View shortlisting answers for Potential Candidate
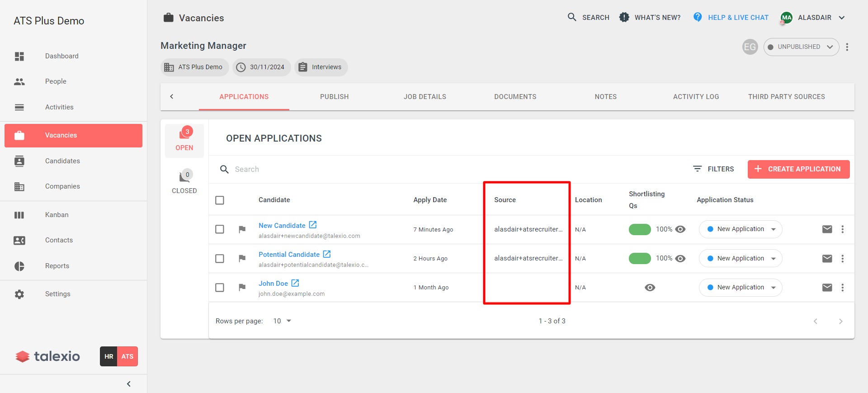 coord(680,258)
